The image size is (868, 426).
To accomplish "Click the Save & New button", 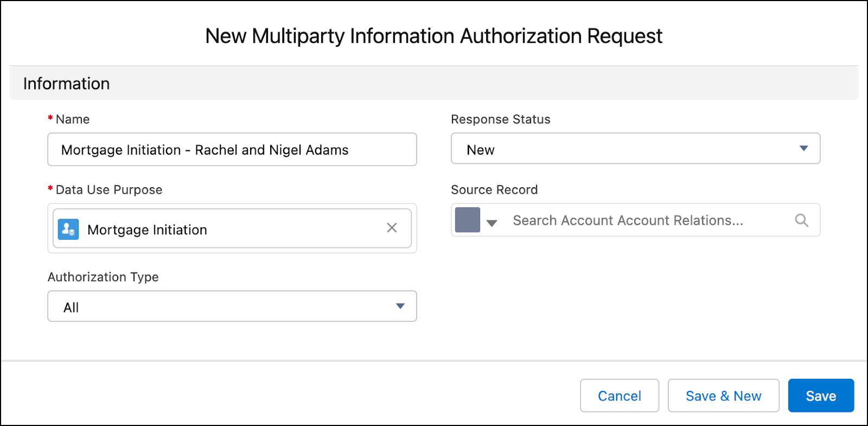I will click(723, 396).
